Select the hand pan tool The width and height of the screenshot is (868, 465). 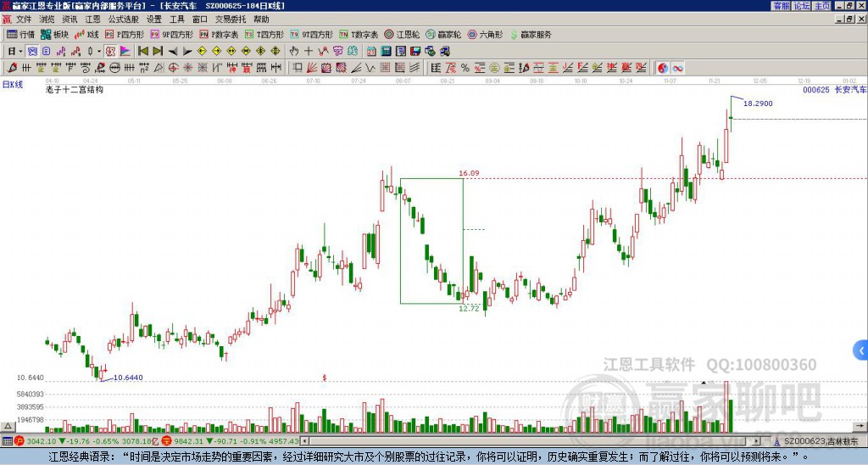coord(294,52)
